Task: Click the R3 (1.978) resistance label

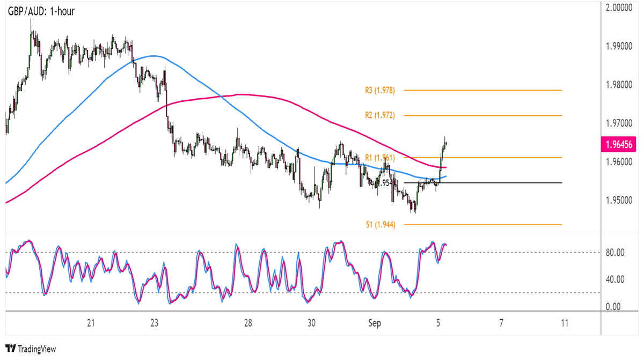Action: 379,91
